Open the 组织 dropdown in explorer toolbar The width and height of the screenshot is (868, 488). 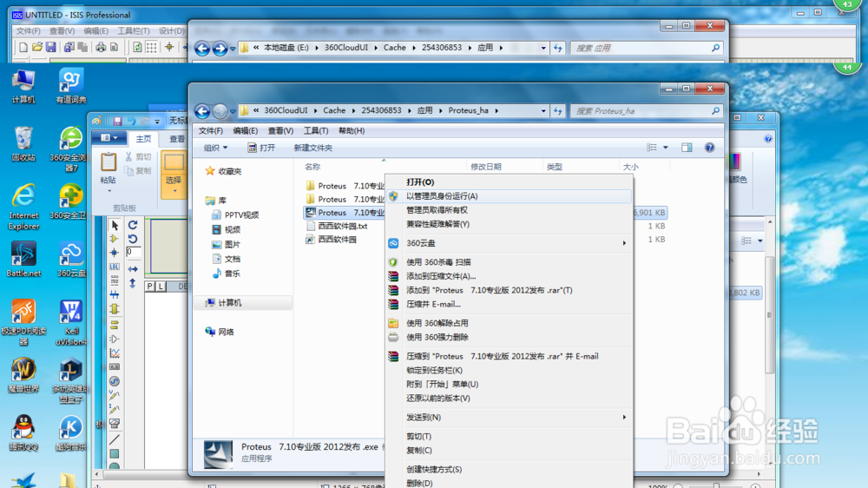click(215, 148)
